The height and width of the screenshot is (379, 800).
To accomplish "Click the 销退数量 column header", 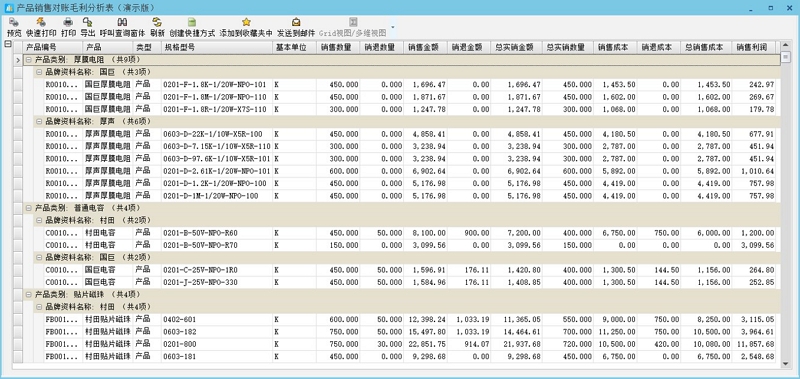I will pyautogui.click(x=382, y=47).
